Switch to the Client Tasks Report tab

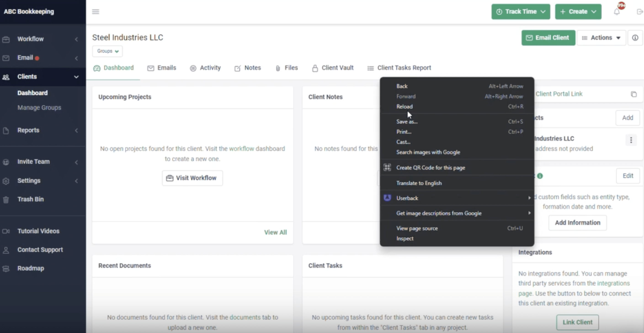pos(399,68)
